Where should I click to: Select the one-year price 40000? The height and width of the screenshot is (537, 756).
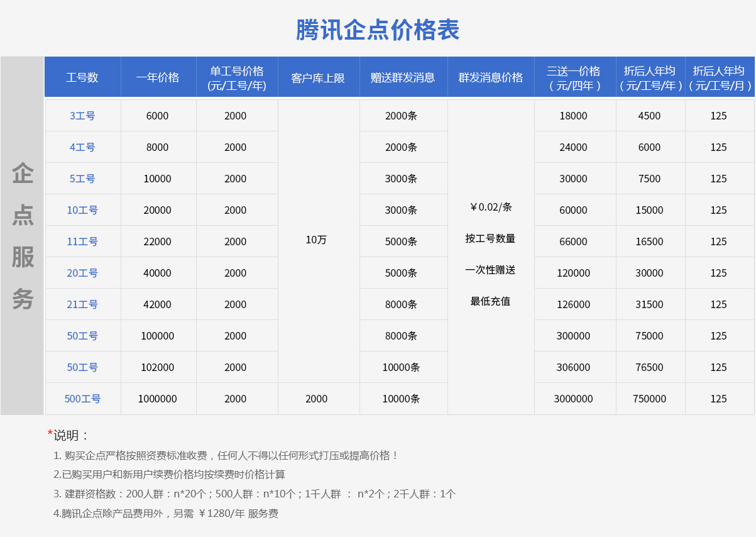point(158,273)
